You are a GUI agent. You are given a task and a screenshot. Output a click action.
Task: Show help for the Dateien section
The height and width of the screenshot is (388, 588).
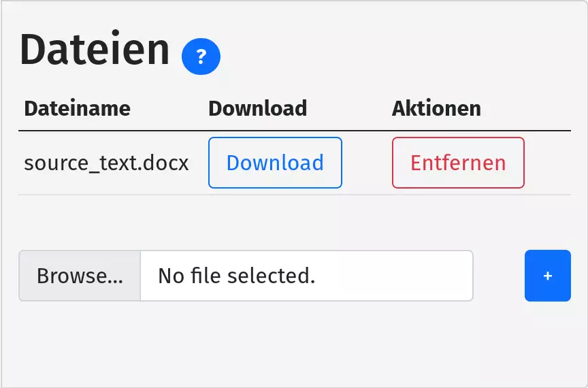[201, 56]
